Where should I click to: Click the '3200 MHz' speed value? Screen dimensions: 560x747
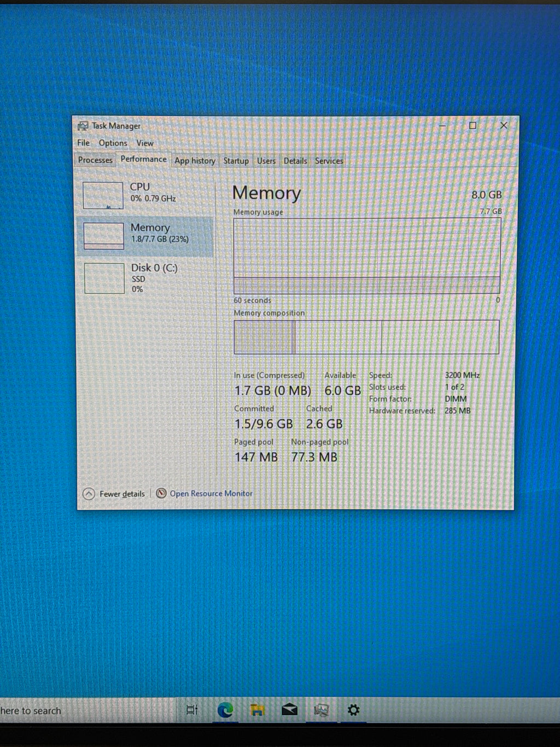click(x=462, y=375)
